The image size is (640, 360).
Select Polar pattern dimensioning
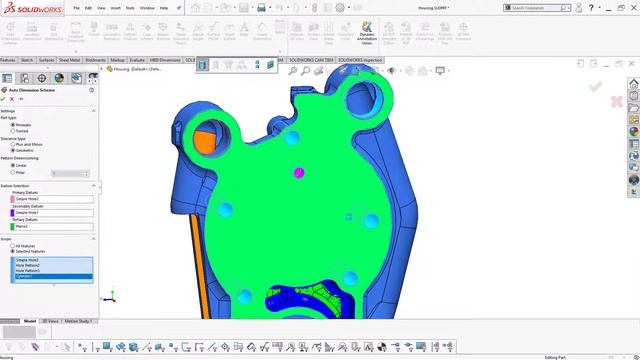coord(13,172)
